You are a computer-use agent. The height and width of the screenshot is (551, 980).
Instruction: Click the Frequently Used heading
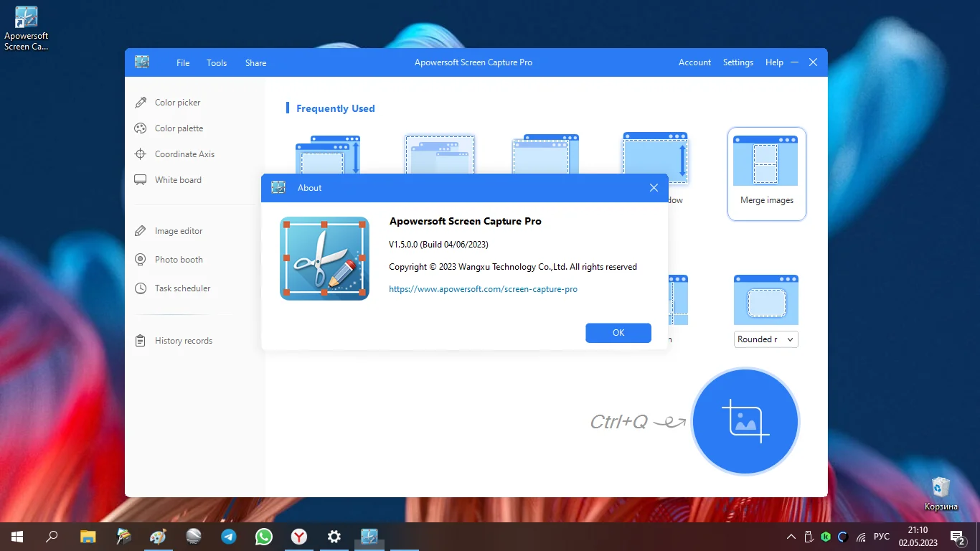(x=336, y=109)
